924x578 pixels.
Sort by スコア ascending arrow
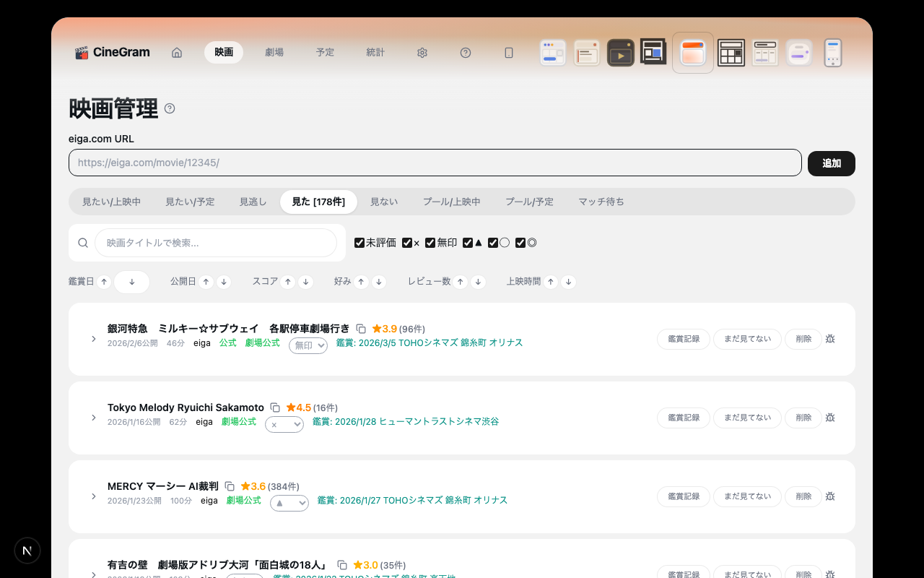click(x=288, y=282)
